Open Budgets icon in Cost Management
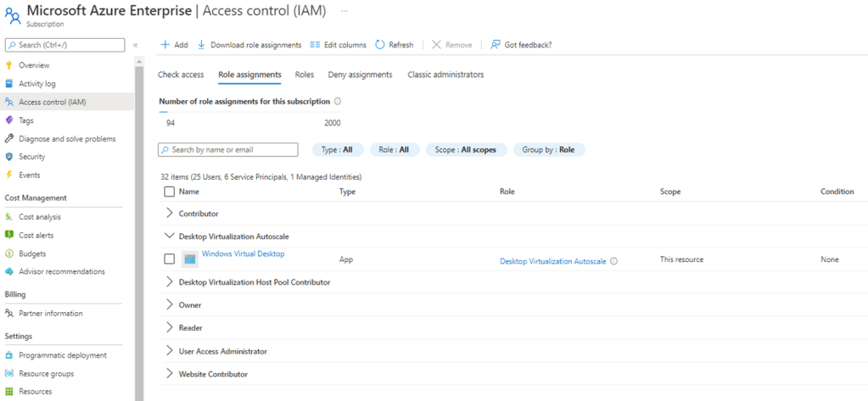 [x=9, y=253]
